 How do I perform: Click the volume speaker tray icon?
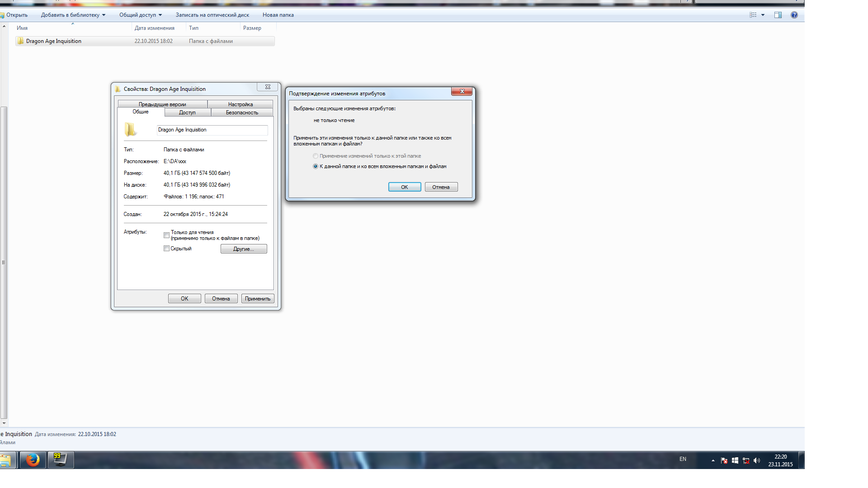pos(757,460)
